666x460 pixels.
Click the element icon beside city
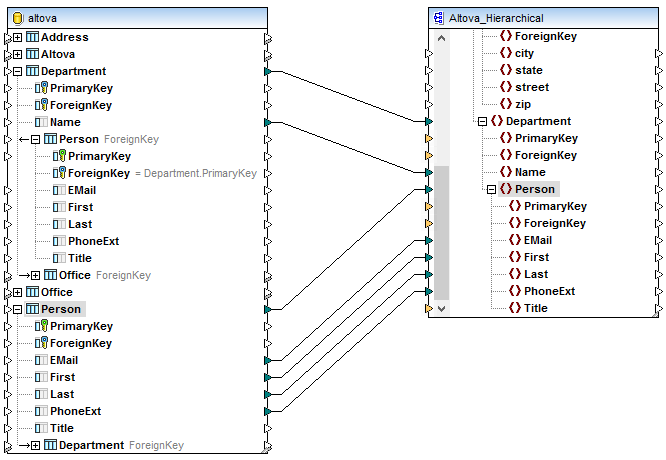click(505, 54)
